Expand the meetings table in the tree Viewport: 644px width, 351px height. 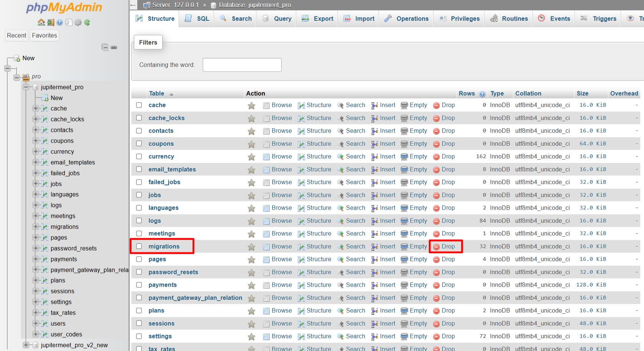tap(36, 216)
